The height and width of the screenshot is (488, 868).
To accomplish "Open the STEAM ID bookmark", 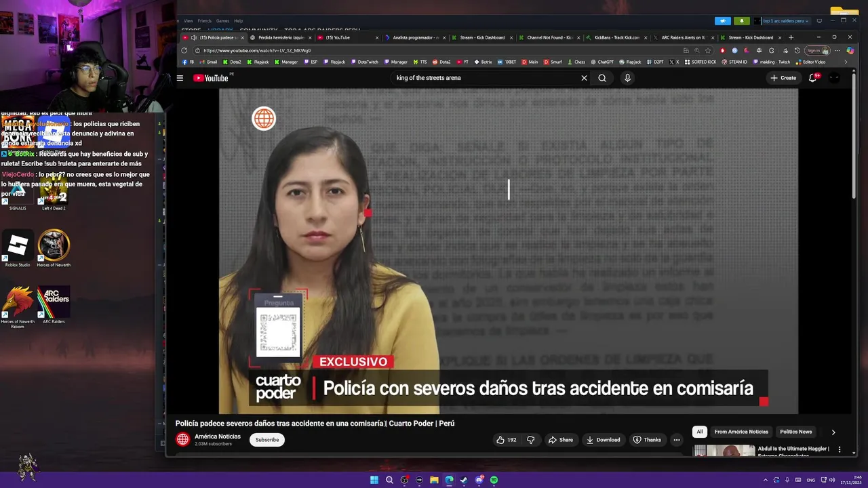I will [x=734, y=62].
